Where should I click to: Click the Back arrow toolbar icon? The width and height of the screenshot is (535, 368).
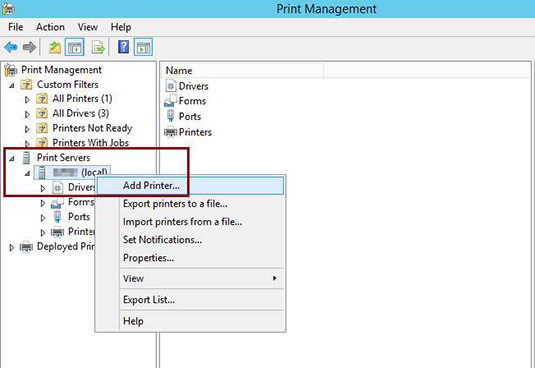[x=11, y=47]
